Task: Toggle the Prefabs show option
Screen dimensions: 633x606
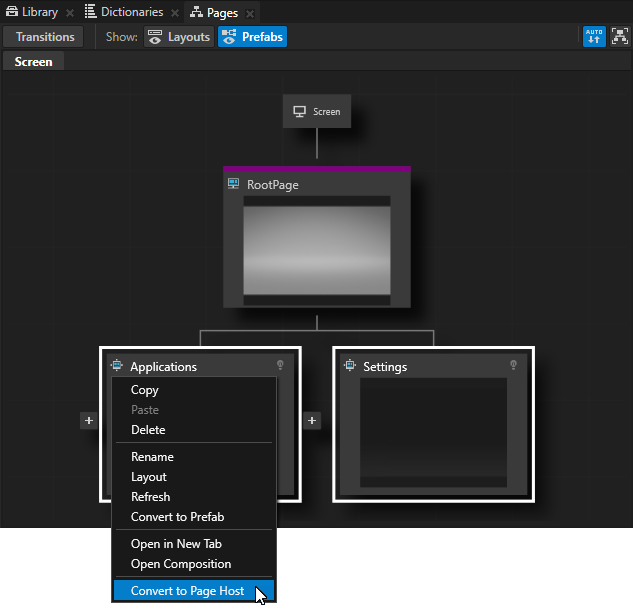Action: pos(252,37)
